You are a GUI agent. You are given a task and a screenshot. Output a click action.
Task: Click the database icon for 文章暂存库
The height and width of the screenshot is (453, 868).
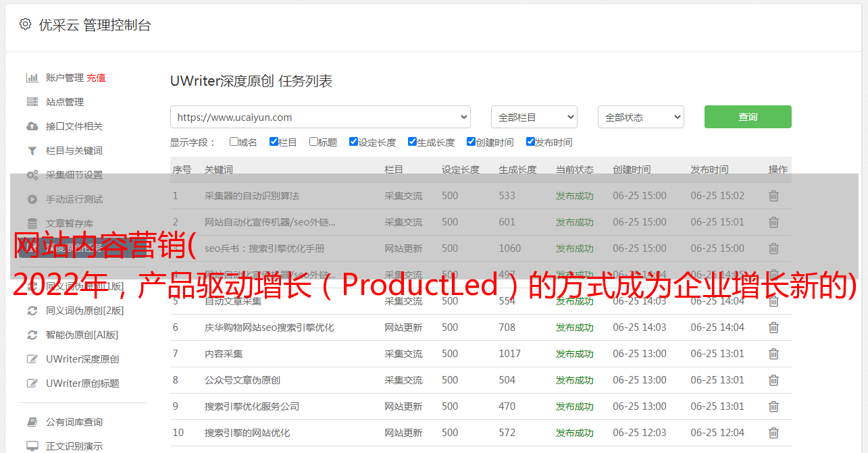click(32, 223)
